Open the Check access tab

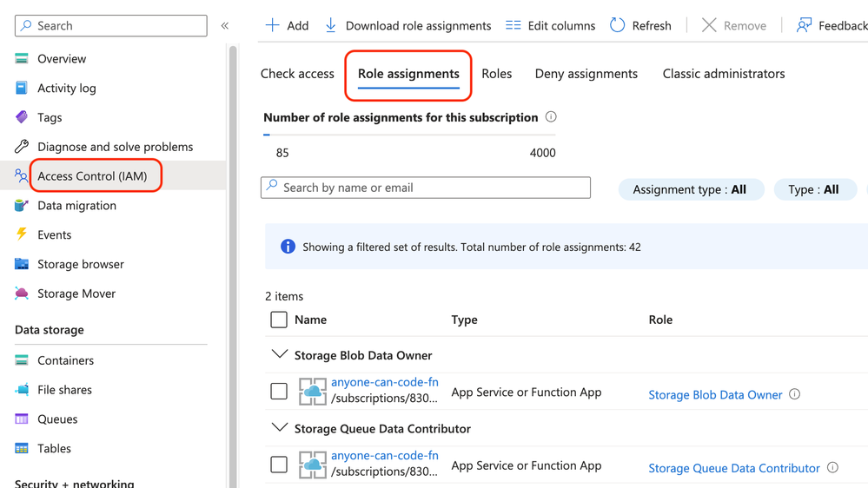click(x=297, y=74)
